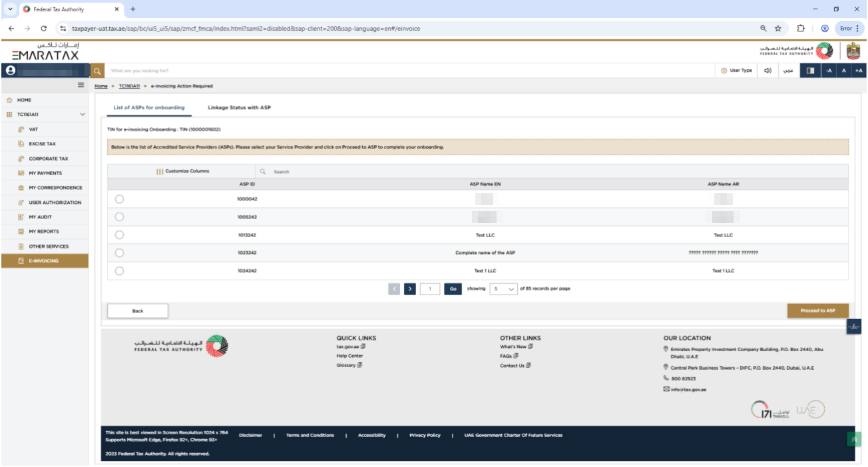
Task: Increase font size with +A
Action: click(x=859, y=71)
